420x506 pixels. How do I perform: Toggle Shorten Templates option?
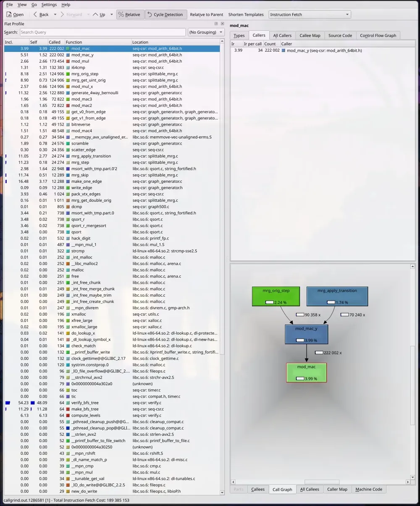[x=246, y=14]
